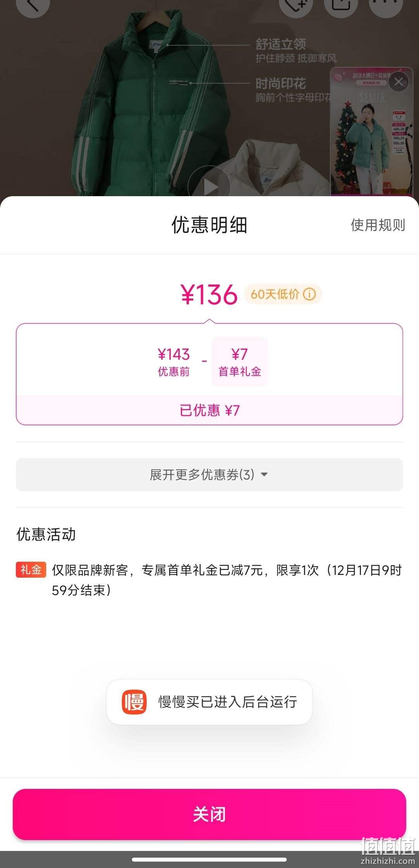Tap the red 礼金 tag

pos(31,570)
